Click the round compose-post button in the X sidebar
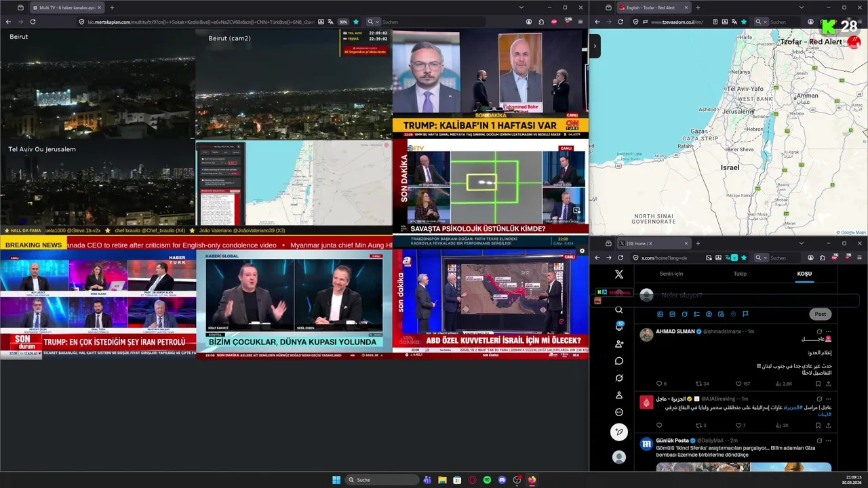The height and width of the screenshot is (488, 868). [618, 432]
